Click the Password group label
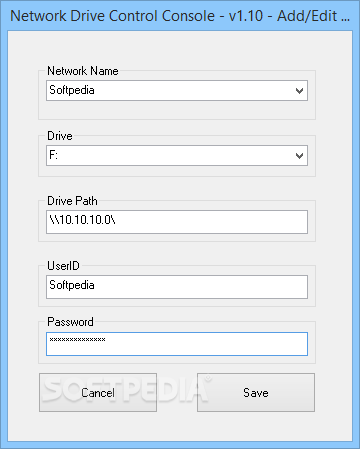Image resolution: width=360 pixels, height=449 pixels. click(x=70, y=322)
